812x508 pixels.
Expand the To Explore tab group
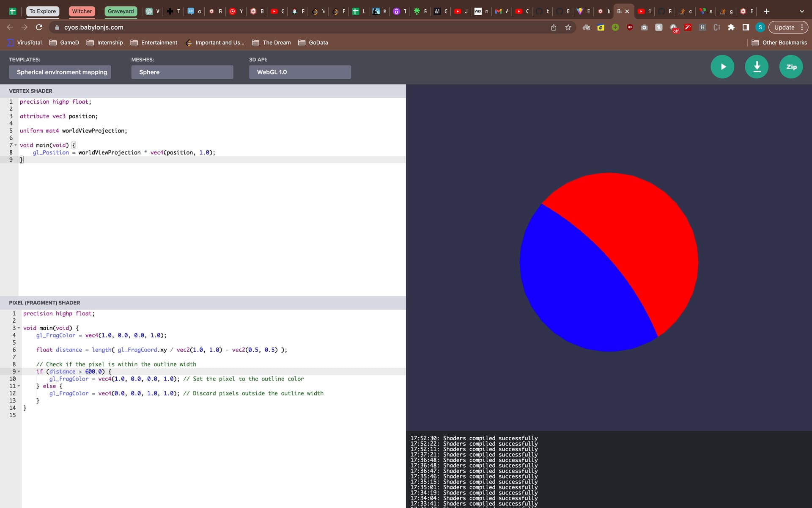[43, 11]
